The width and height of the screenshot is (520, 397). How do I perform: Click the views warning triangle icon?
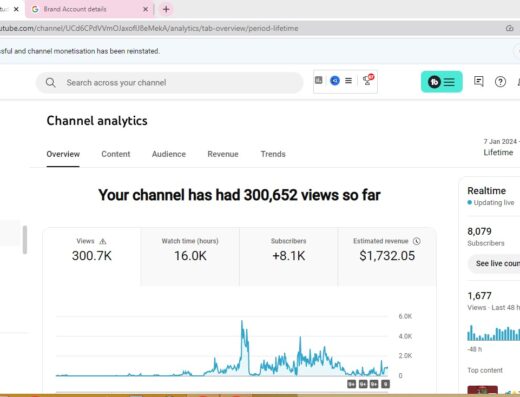click(103, 241)
